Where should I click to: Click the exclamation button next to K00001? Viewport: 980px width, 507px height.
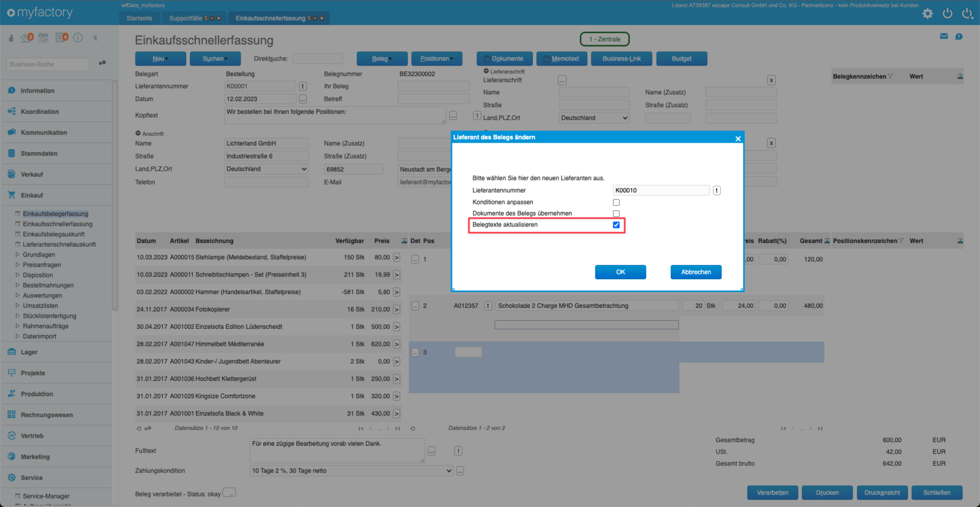click(x=303, y=86)
